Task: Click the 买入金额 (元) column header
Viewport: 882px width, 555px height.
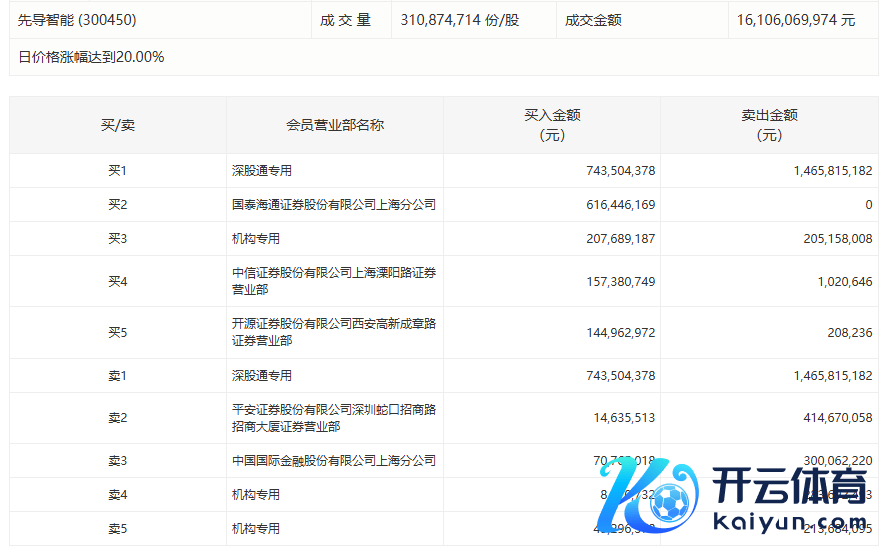Action: [552, 125]
